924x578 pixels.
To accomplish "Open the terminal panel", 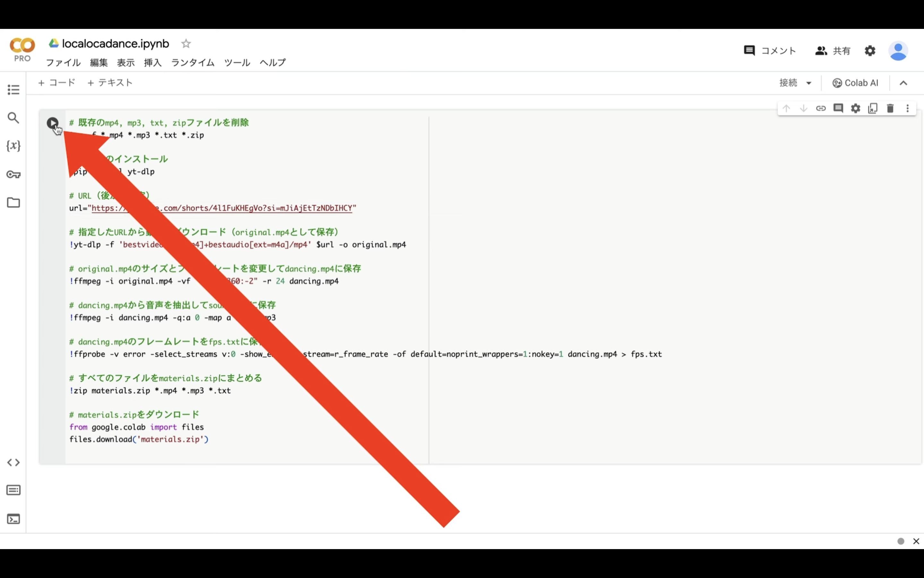I will coord(13,519).
